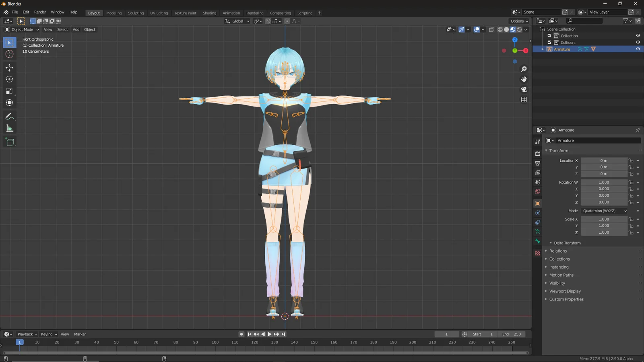Open the Mode dropdown showing Quaternion (WXYZ)
Viewport: 644px width, 362px height.
click(604, 211)
